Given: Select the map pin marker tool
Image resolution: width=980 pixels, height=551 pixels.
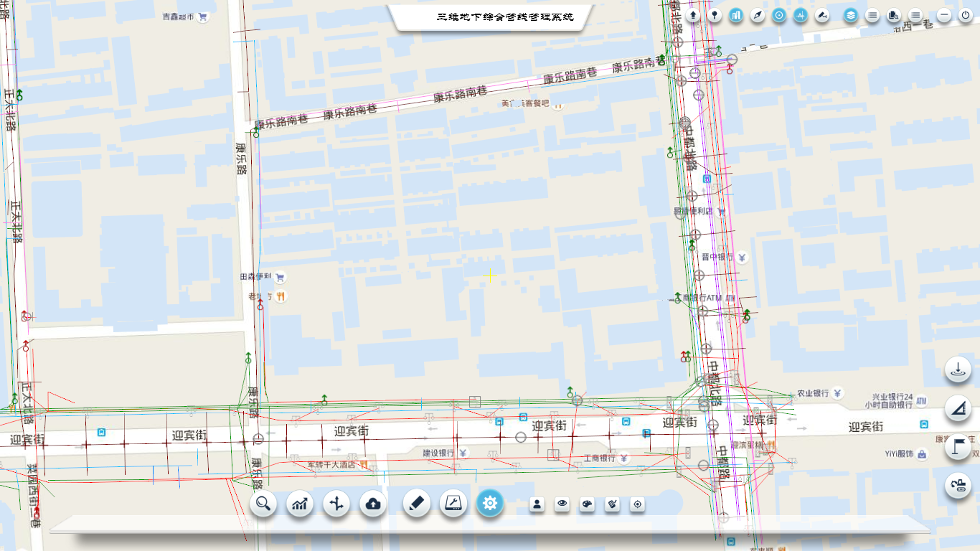Looking at the screenshot, I should coord(715,15).
